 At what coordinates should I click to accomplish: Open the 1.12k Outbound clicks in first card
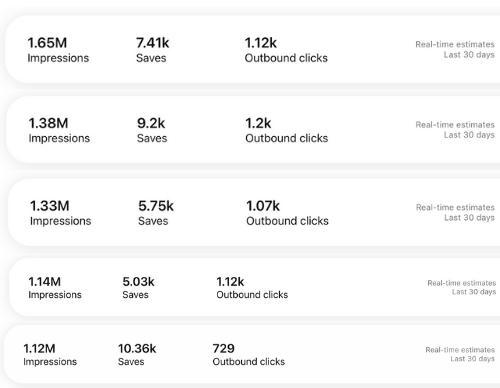pos(286,50)
